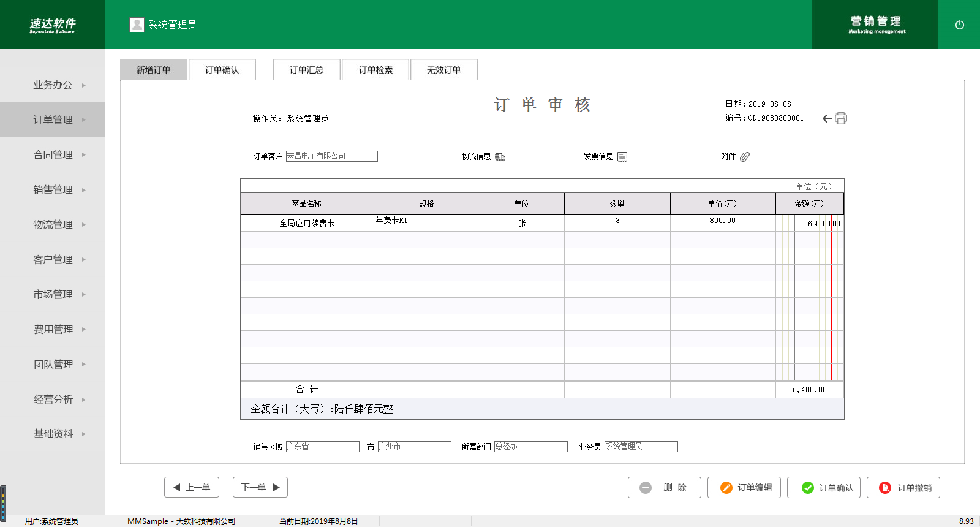
Task: Click 金额合计(大写) 陆仟肆佰元整 text
Action: point(322,409)
